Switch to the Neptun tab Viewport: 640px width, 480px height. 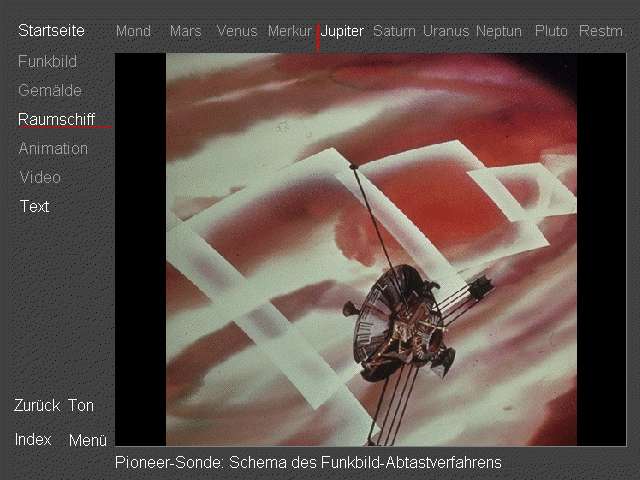(498, 31)
